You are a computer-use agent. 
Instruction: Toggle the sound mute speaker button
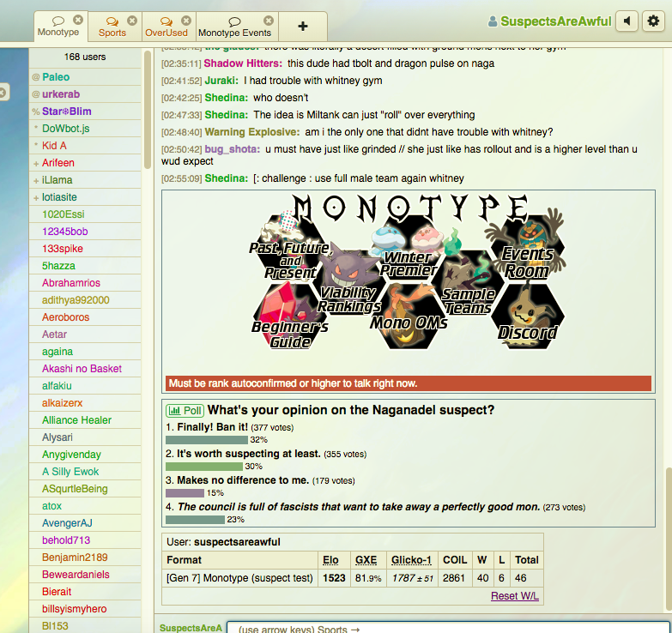tap(627, 21)
